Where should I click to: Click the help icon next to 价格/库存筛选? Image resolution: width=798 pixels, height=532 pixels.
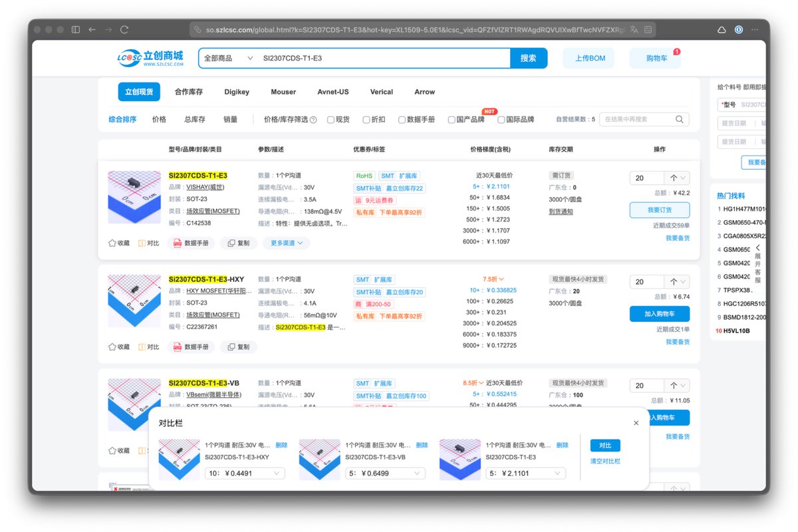[313, 120]
